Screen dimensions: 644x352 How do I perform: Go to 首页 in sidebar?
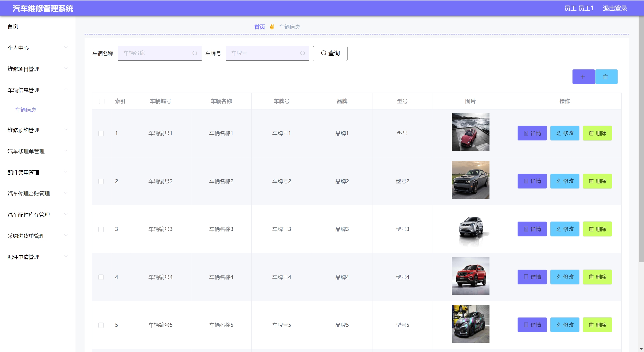click(13, 26)
